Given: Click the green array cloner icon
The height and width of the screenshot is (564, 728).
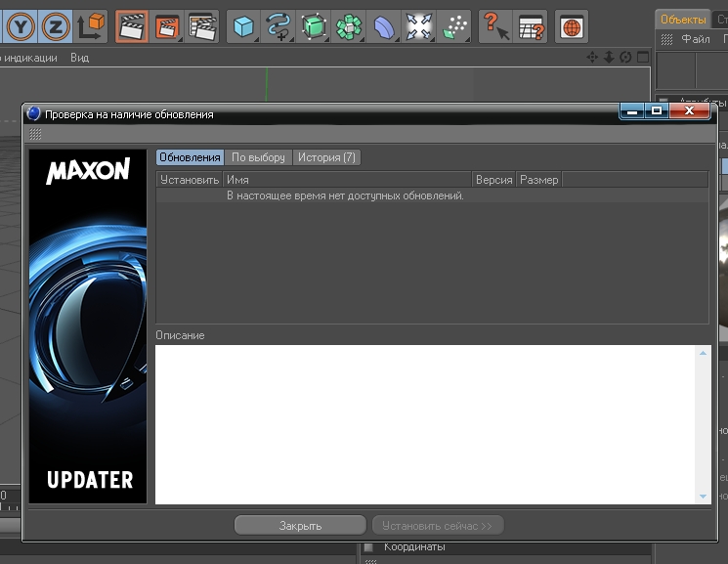Looking at the screenshot, I should click(x=349, y=26).
